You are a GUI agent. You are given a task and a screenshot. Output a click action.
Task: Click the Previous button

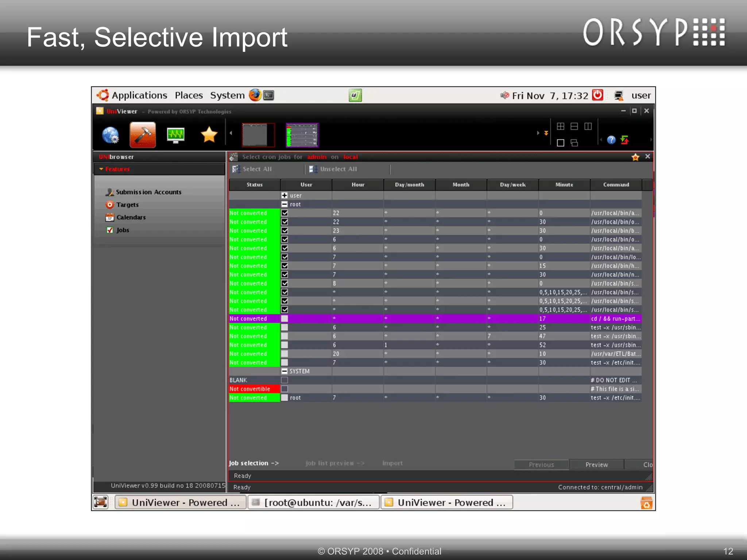click(x=541, y=465)
